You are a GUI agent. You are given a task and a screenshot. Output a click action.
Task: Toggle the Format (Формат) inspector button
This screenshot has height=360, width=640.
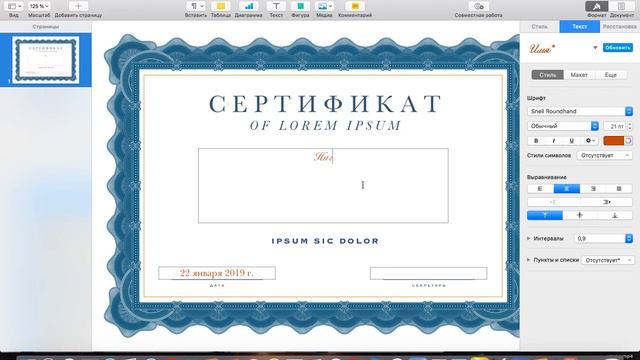596,7
